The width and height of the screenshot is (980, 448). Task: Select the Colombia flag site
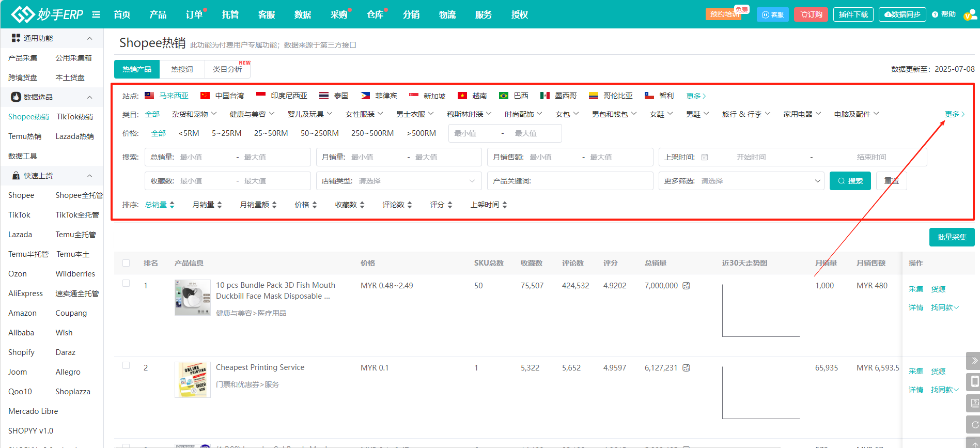594,96
